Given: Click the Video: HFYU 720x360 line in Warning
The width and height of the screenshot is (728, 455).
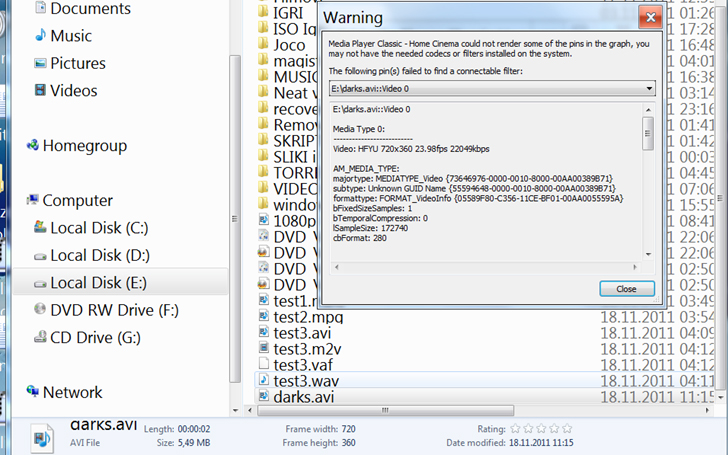Looking at the screenshot, I should [411, 149].
